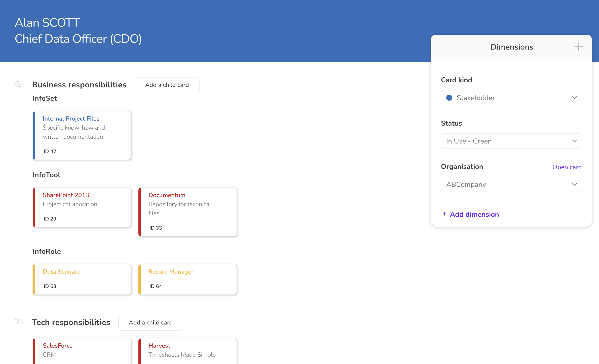Click the Add dimension link
The image size is (599, 364).
pyautogui.click(x=474, y=214)
